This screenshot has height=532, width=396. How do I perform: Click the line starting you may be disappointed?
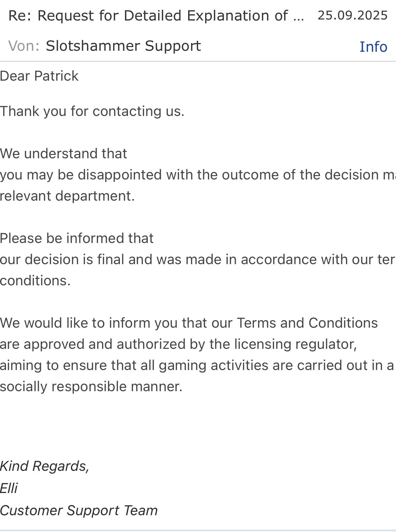[197, 175]
